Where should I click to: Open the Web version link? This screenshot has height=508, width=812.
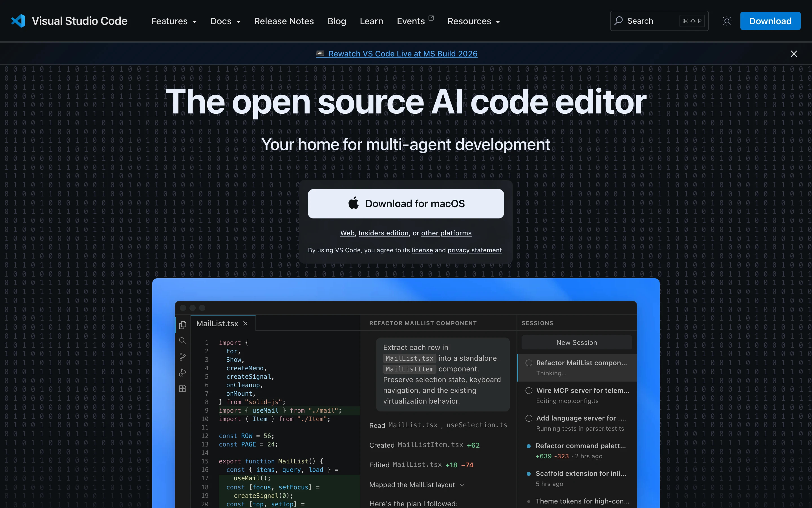coord(347,233)
